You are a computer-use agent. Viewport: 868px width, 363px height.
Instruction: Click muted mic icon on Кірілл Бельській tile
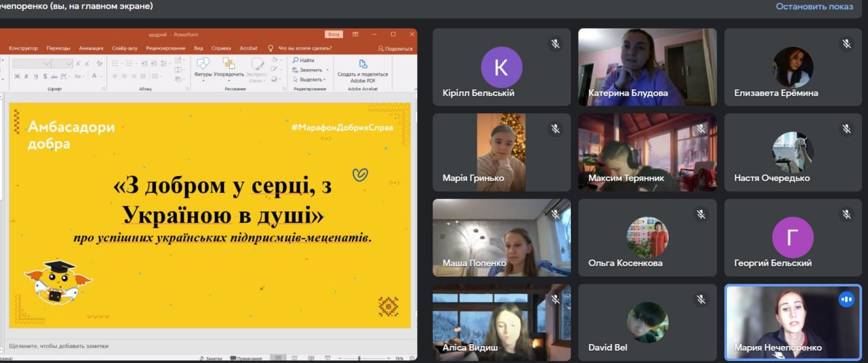[x=555, y=43]
